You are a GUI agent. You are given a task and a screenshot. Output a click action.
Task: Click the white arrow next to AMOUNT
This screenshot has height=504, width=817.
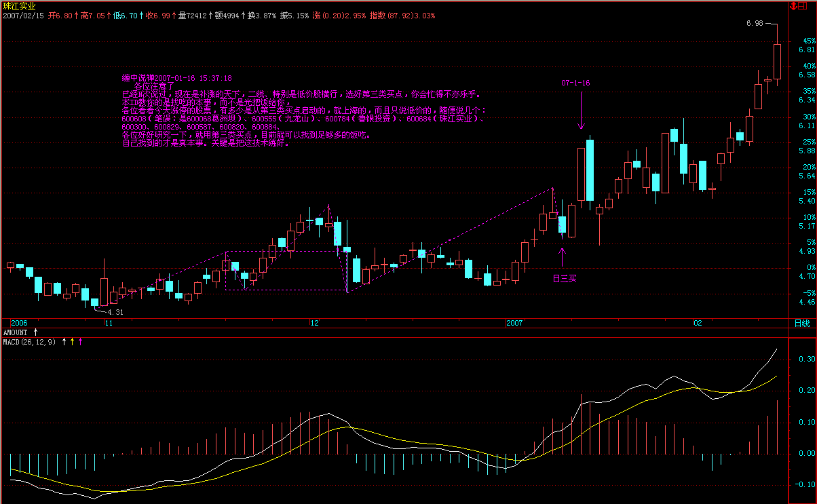36,332
